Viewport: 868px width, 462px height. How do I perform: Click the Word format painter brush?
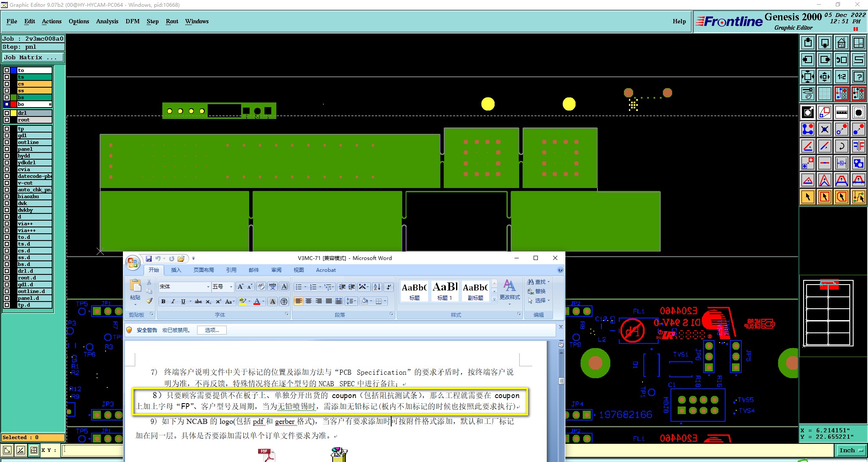(149, 301)
